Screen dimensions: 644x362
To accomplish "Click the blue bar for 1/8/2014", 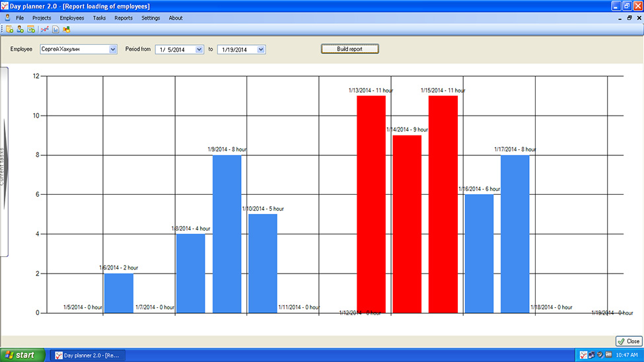I will pyautogui.click(x=191, y=273).
